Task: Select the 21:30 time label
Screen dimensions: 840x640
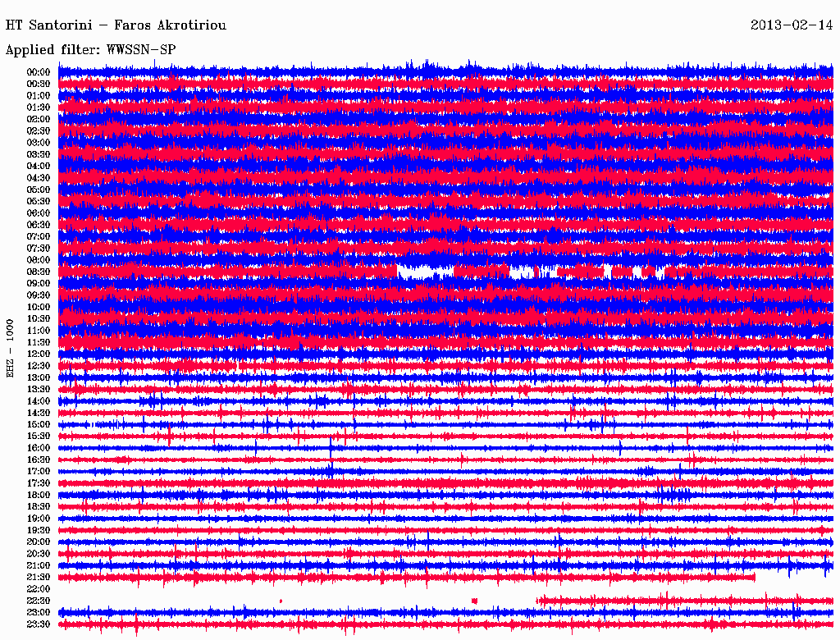Action: coord(39,578)
